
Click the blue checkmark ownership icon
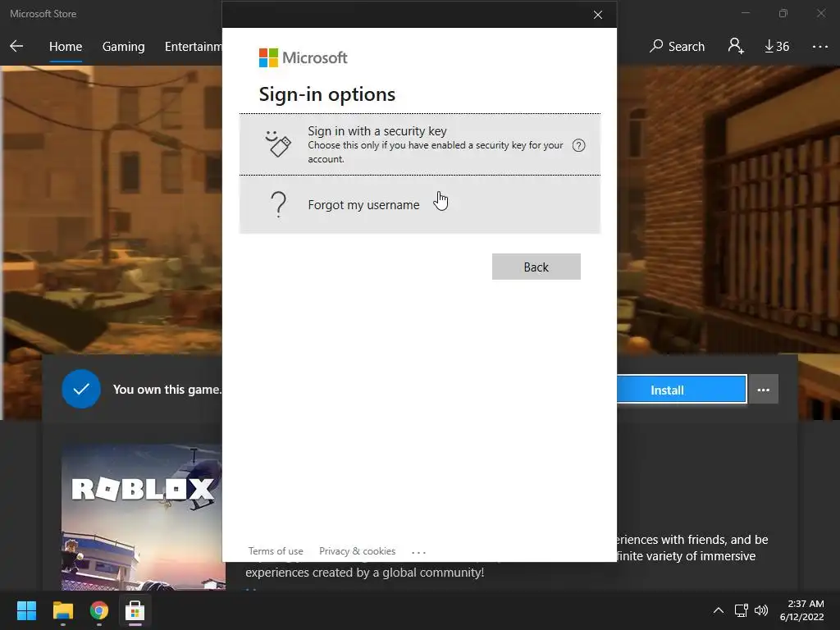[x=81, y=390]
